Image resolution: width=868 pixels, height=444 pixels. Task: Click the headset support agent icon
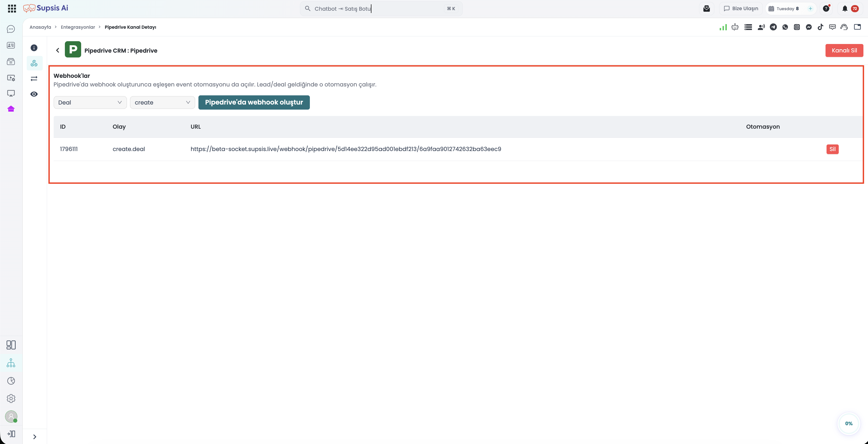(844, 27)
